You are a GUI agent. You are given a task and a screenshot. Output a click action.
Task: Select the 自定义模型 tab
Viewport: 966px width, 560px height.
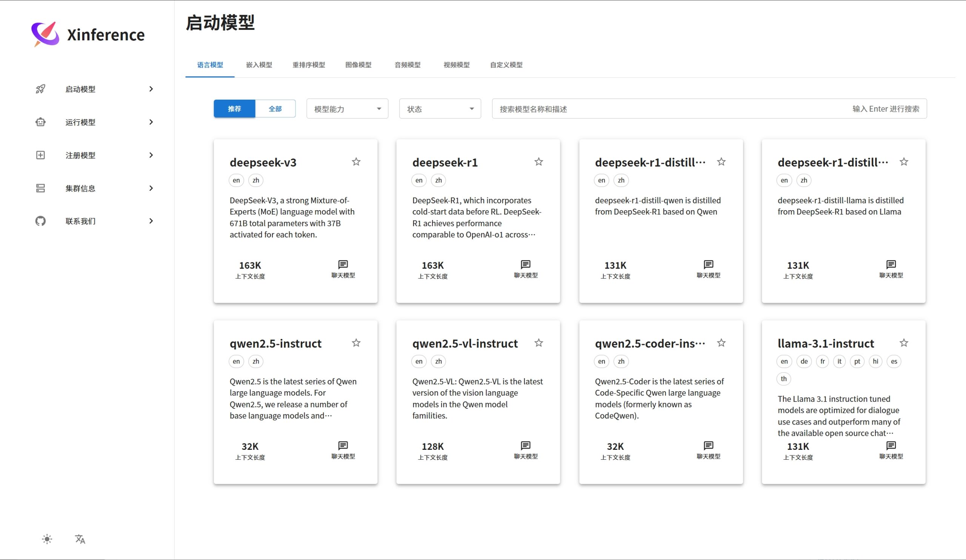pos(505,65)
